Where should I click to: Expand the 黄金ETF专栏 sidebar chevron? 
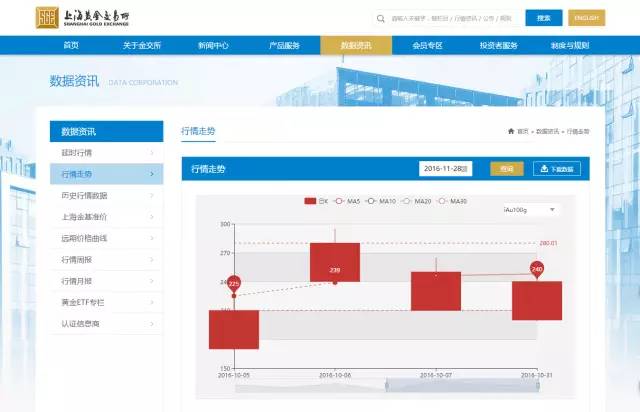point(152,302)
